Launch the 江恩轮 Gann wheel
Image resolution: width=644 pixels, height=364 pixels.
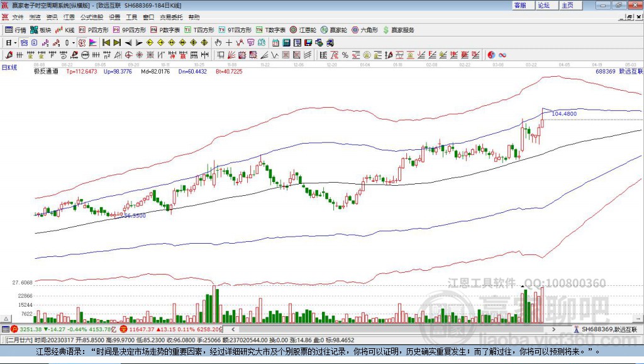pyautogui.click(x=303, y=30)
